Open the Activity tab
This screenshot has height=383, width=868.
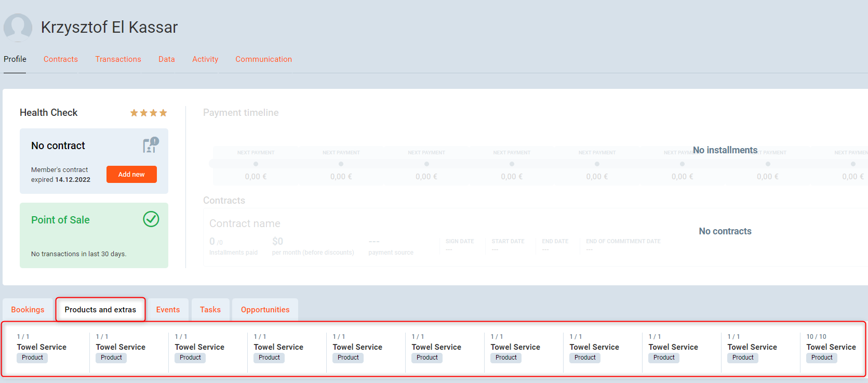tap(205, 59)
